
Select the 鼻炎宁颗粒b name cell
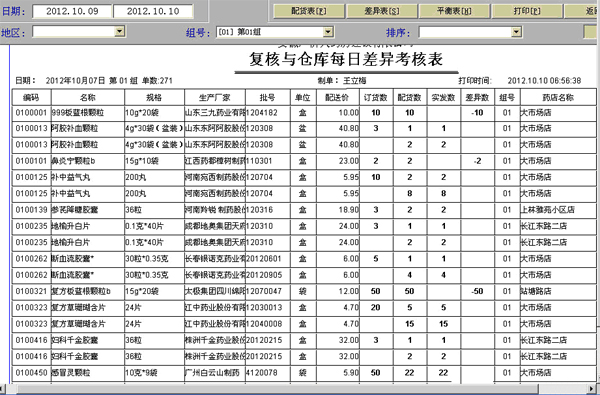click(88, 161)
